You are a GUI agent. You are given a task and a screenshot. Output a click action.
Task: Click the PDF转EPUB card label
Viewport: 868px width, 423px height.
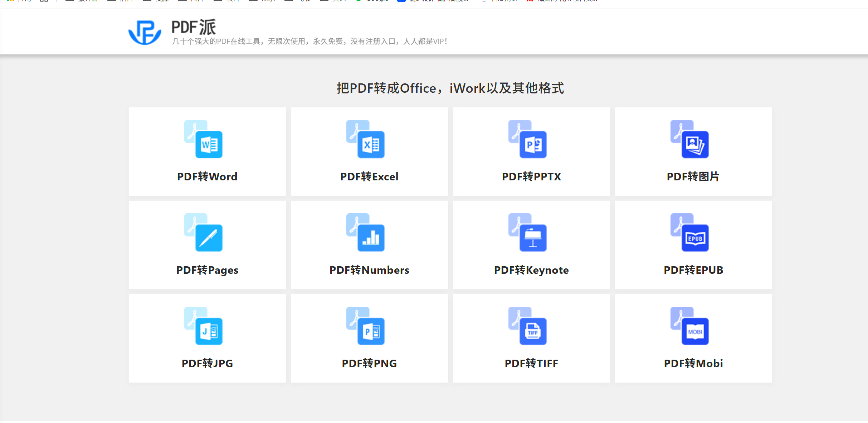tap(693, 270)
